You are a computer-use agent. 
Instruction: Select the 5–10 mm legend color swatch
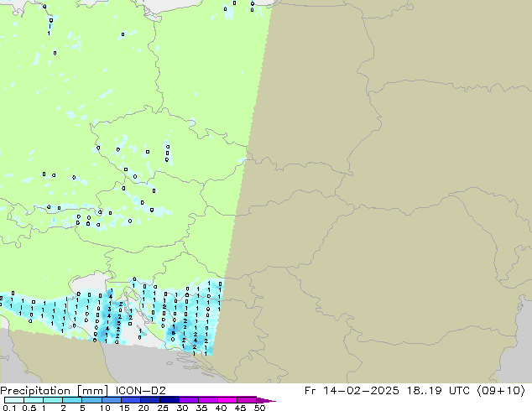(91, 400)
